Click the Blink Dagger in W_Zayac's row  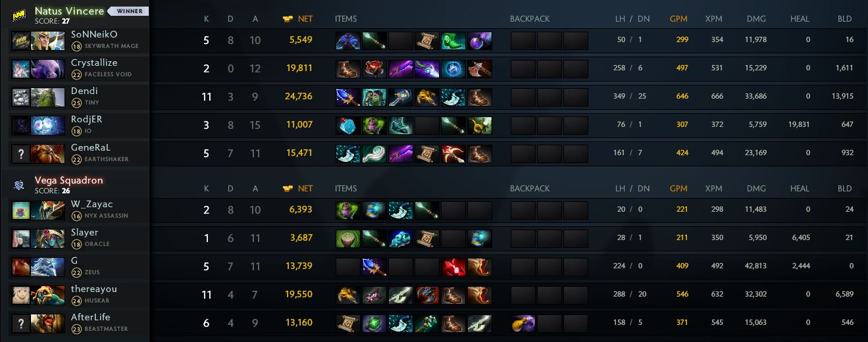tap(401, 210)
